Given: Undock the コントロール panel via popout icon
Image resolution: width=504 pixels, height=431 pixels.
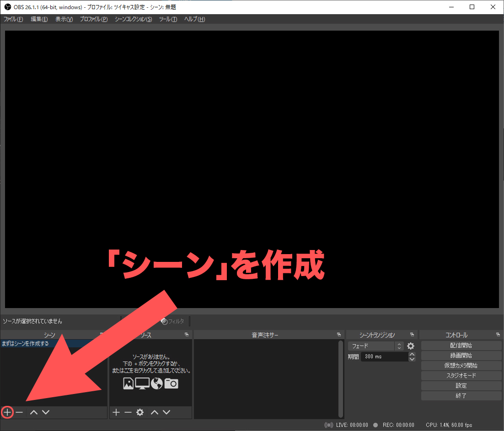Looking at the screenshot, I should click(498, 335).
